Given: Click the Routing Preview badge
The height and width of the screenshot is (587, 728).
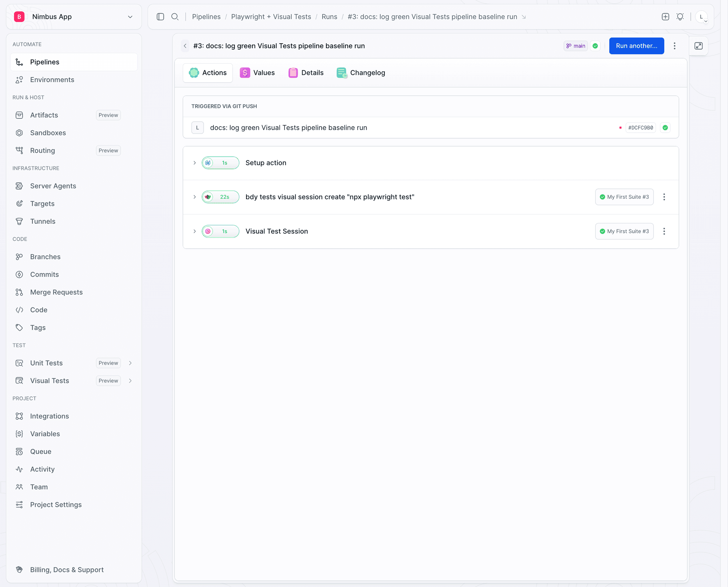Looking at the screenshot, I should point(108,151).
